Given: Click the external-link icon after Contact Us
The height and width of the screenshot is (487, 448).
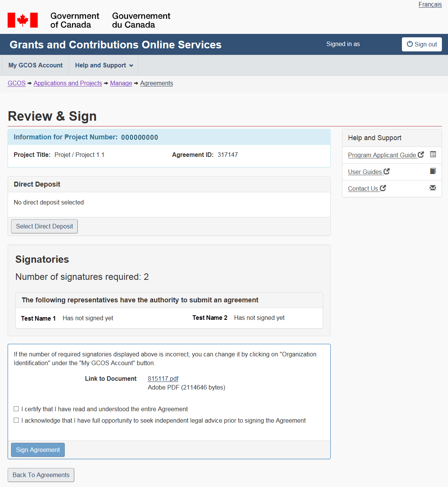Looking at the screenshot, I should pyautogui.click(x=383, y=188).
